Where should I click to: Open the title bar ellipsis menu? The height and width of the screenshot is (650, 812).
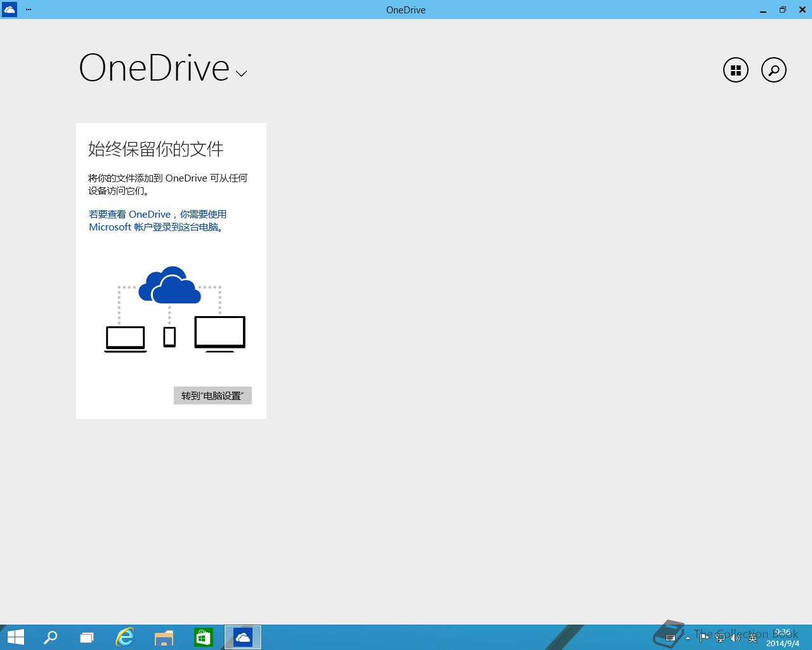[x=29, y=10]
